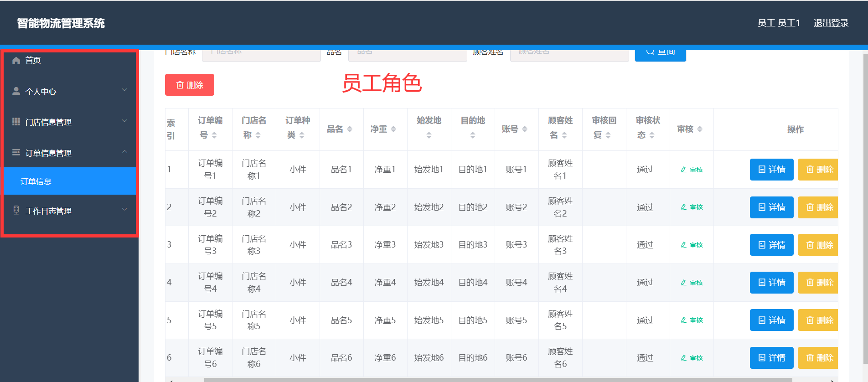The image size is (868, 382).
Task: Sort by 始发地 column arrows
Action: click(x=429, y=135)
